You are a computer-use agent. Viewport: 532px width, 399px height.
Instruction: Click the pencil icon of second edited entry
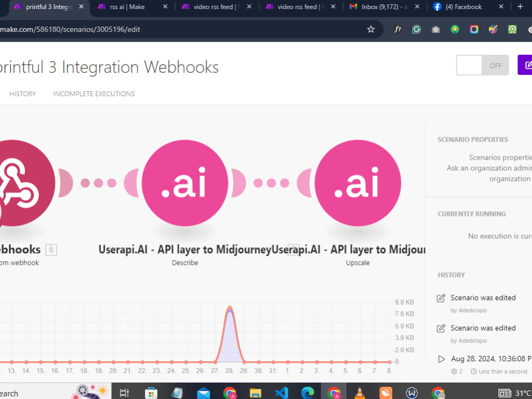point(440,328)
